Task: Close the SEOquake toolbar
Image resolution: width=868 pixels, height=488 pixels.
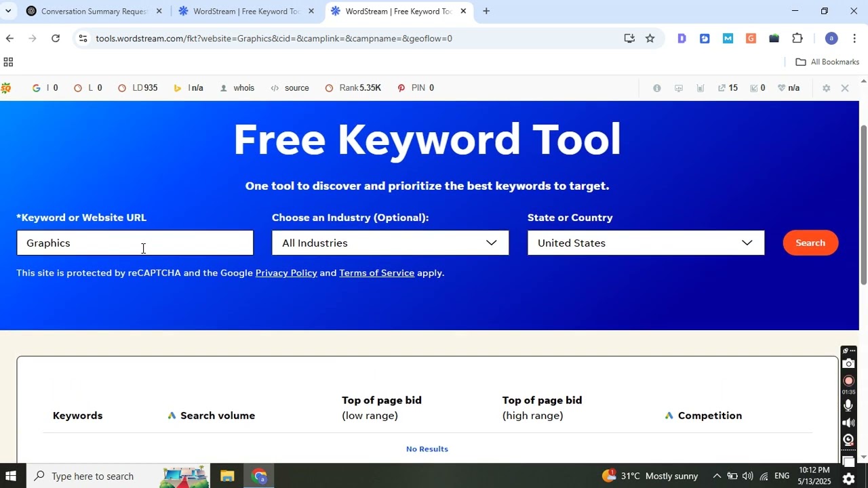Action: coord(845,88)
